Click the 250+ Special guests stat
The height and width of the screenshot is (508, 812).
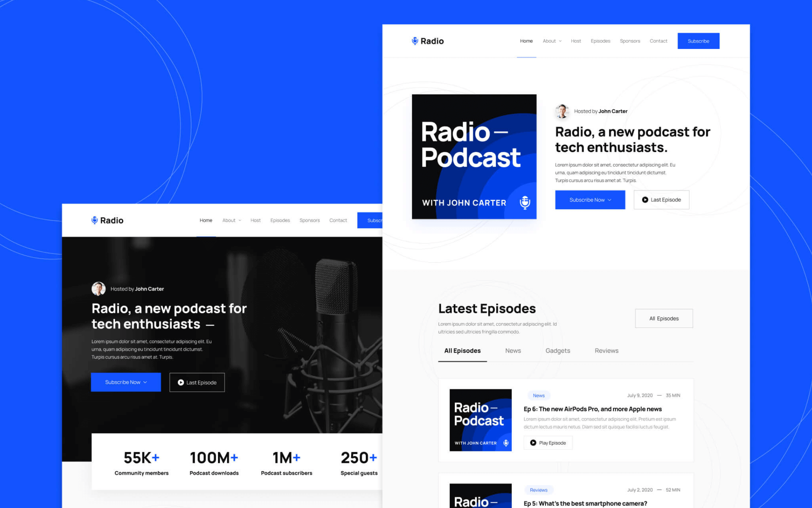359,463
